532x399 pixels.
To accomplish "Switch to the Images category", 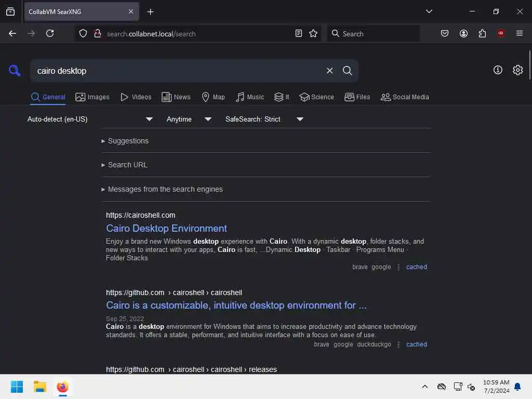I will click(92, 97).
